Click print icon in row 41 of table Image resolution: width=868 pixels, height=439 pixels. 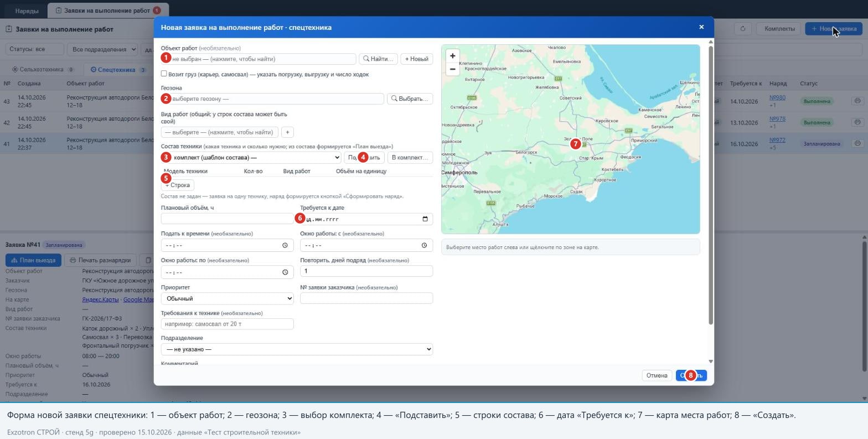click(857, 143)
